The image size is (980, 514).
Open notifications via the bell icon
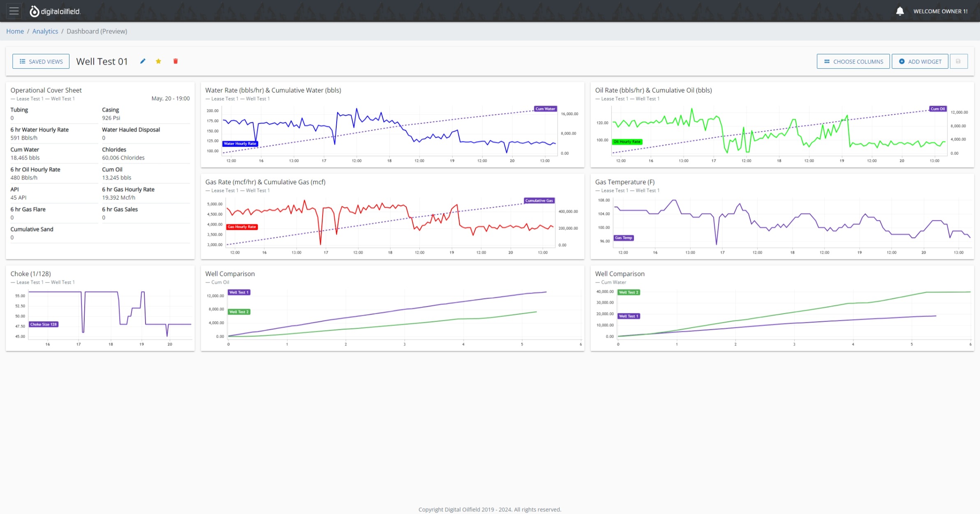pos(899,11)
